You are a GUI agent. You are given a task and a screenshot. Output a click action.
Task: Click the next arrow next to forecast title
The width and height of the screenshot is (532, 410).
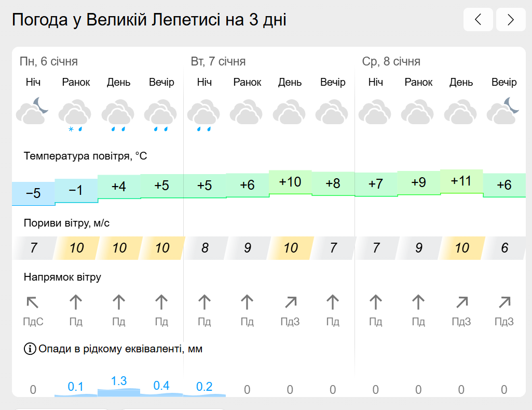coord(511,19)
